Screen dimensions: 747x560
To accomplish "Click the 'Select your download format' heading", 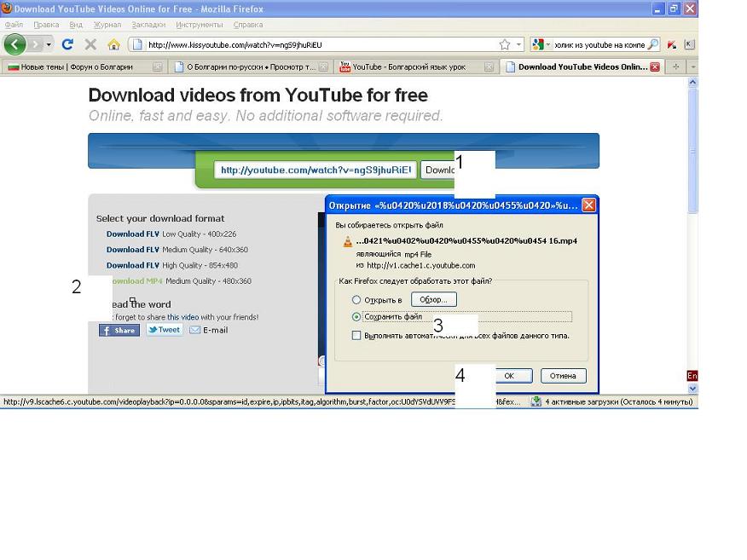I will 160,218.
